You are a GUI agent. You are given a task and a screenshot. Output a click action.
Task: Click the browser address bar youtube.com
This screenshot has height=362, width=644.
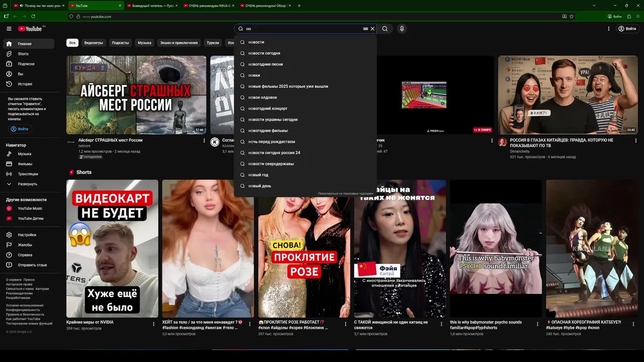click(322, 17)
